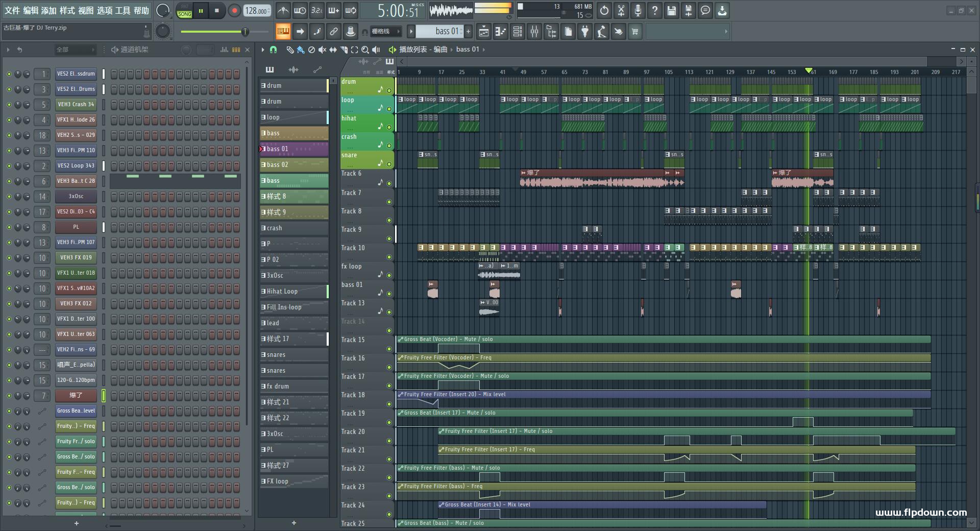
Task: Expand the hint bar arrow at right
Action: point(726,32)
